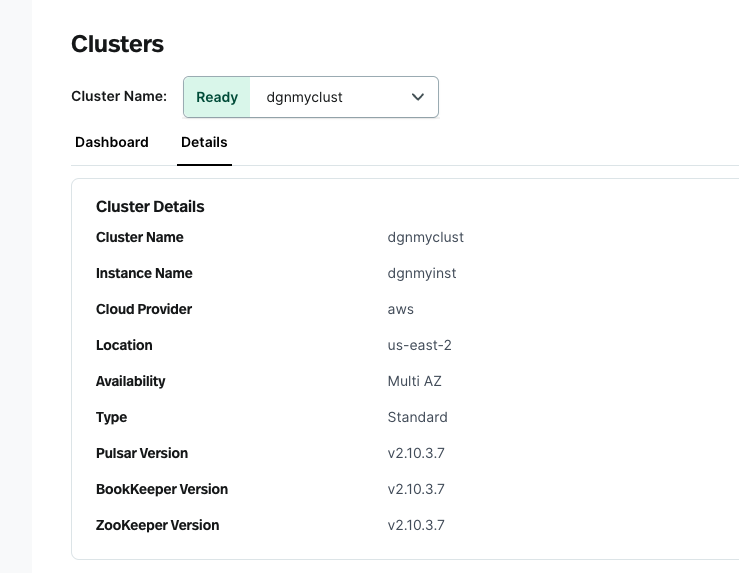
Task: Select the BookKeeper Version value v2.10.3.7
Action: pyautogui.click(x=416, y=489)
